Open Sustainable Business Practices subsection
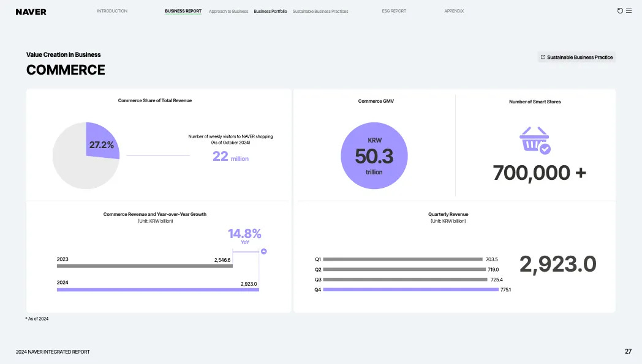Viewport: 642px width, 364px height. (320, 12)
